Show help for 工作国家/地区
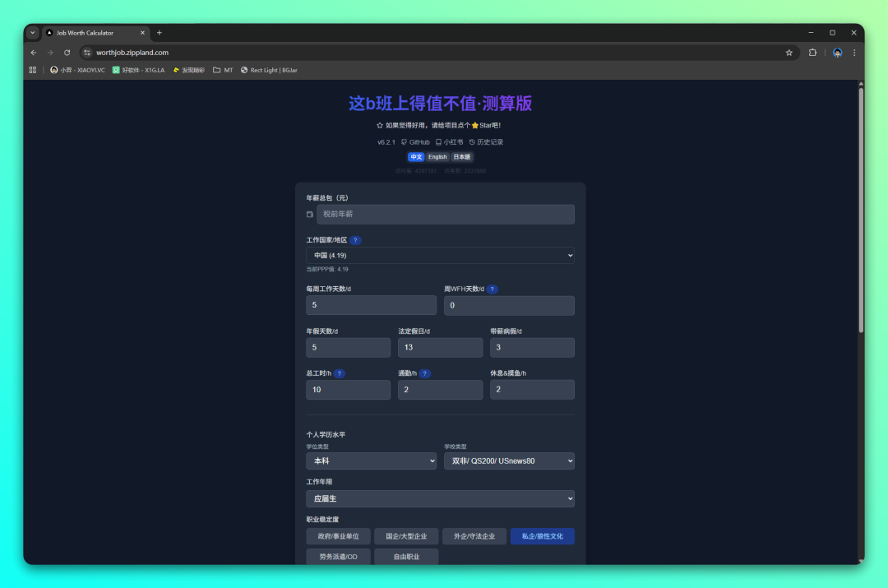 pyautogui.click(x=355, y=240)
